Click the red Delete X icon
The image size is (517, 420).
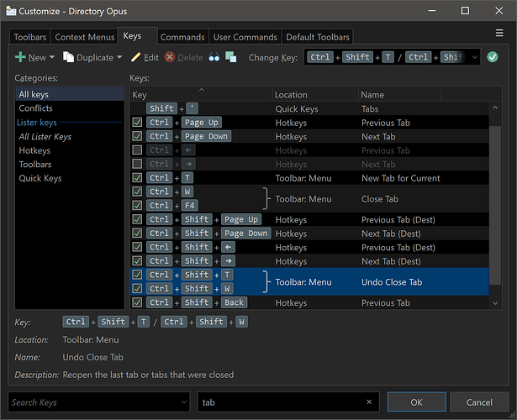[170, 57]
